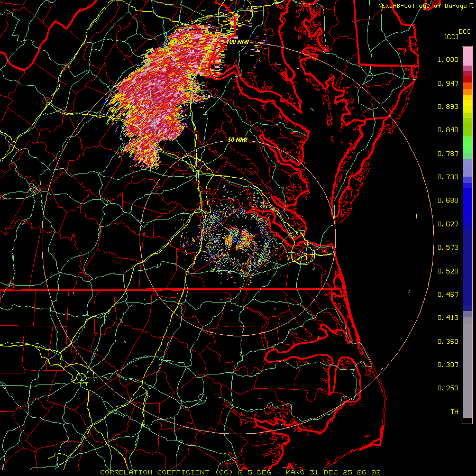476x476 pixels.
Task: Click the DCC label above the color scale
Action: point(464,32)
